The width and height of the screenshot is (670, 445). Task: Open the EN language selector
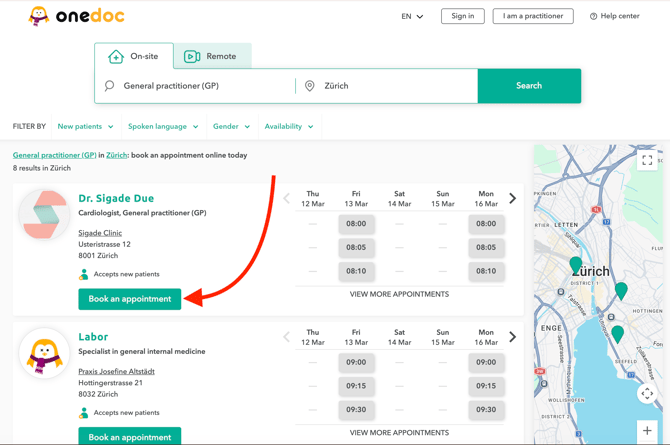(412, 16)
